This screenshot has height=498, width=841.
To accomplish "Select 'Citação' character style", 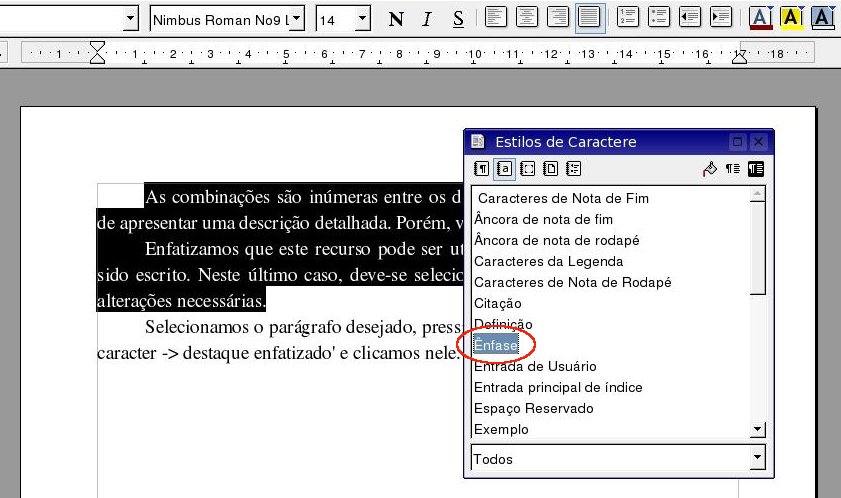I will [498, 303].
